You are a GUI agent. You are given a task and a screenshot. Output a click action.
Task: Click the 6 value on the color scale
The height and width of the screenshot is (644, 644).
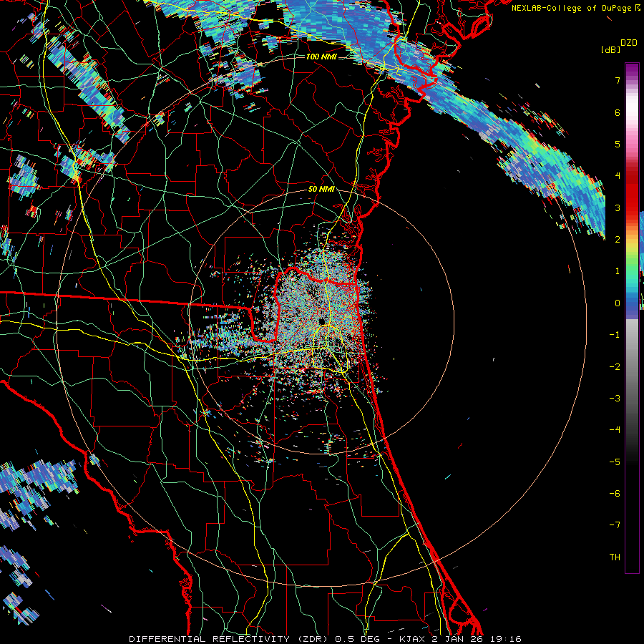[x=618, y=112]
